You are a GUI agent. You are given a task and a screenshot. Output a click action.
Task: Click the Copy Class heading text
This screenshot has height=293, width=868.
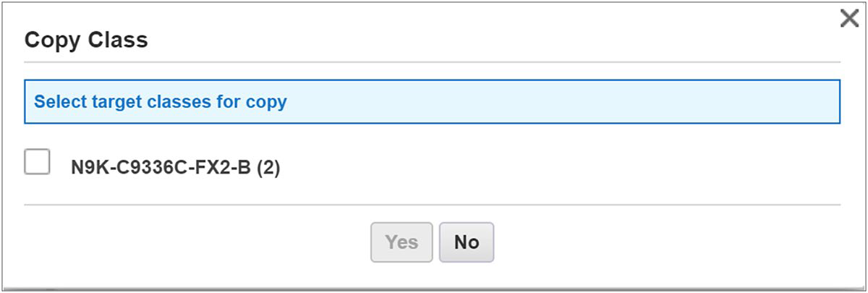coord(86,40)
